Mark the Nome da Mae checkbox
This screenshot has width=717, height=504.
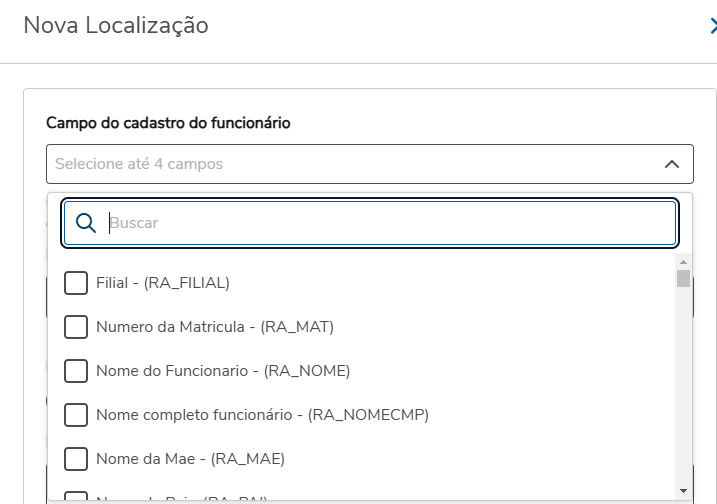[x=76, y=459]
